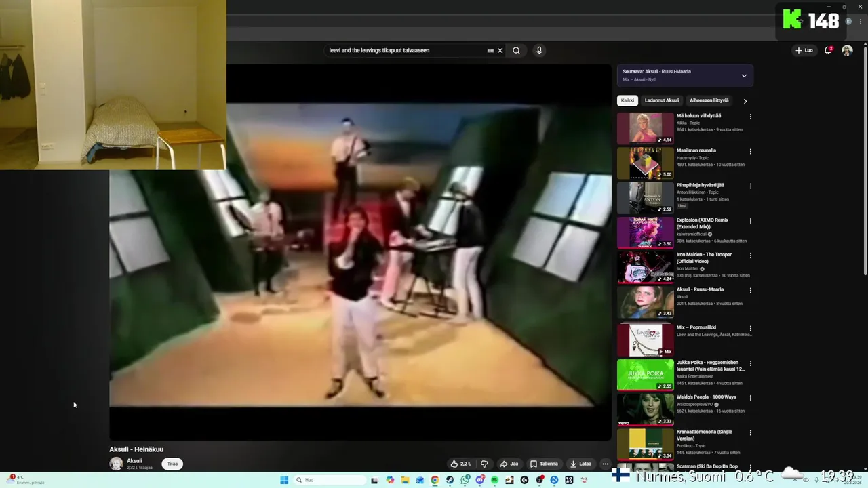The image size is (868, 488).
Task: Open options menu for Mä haluun viihdyttää
Action: tap(750, 117)
